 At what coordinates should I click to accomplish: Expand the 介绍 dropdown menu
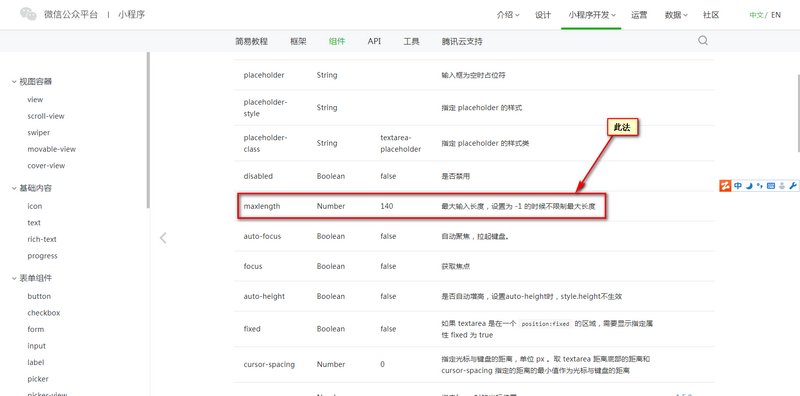click(x=508, y=15)
